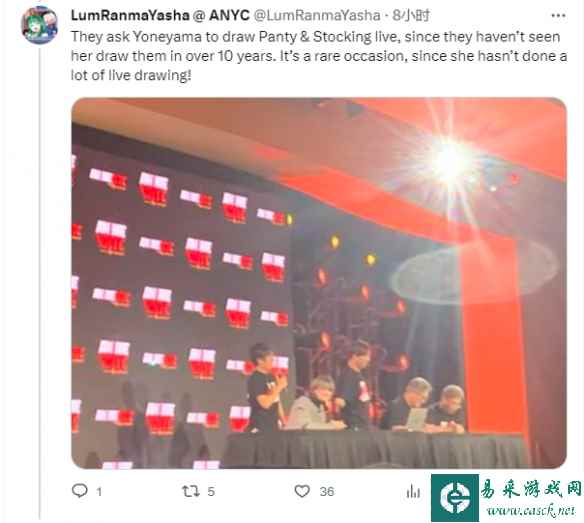
Task: Open the LumRanmaYasha profile avatar
Action: [x=40, y=25]
